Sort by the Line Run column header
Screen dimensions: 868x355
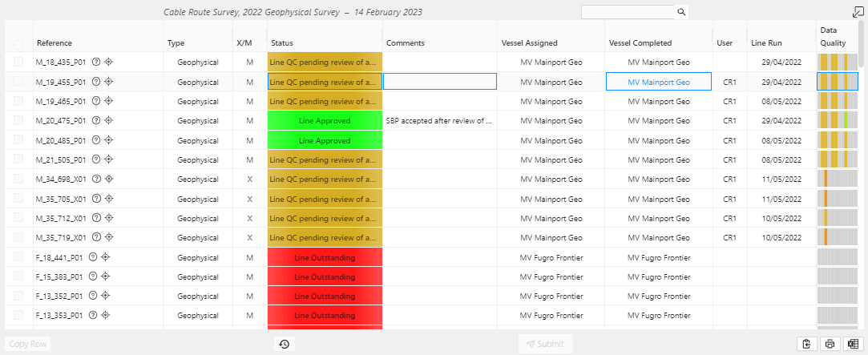click(767, 43)
